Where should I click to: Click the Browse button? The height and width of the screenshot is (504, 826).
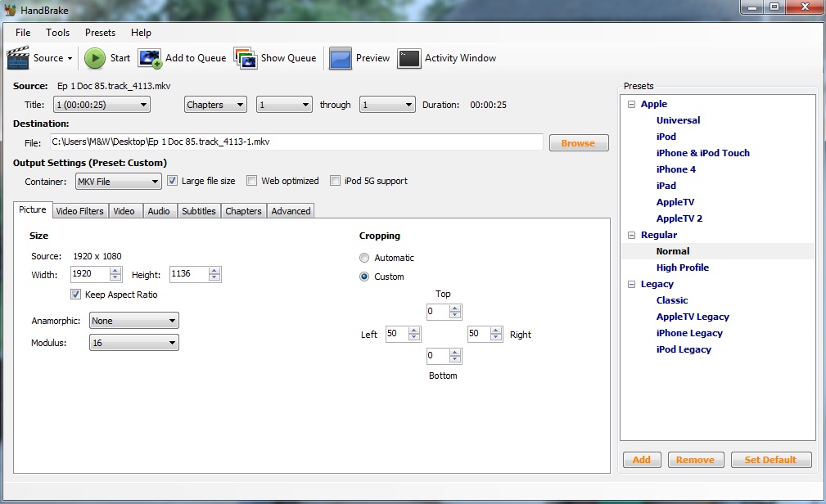pyautogui.click(x=579, y=142)
